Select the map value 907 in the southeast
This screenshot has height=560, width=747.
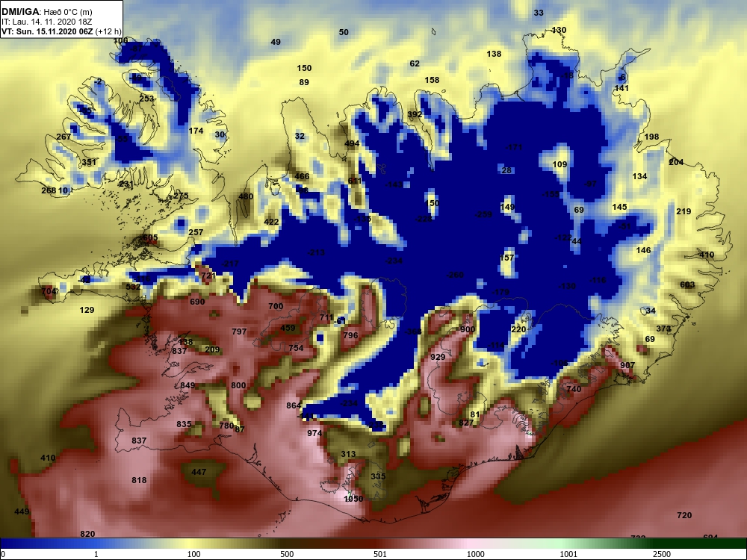tap(627, 365)
